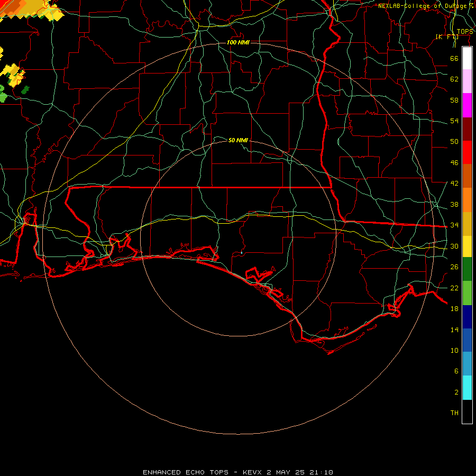This screenshot has height=476, width=476.
Task: Click the white 66 kft legend swatch
Action: point(467,58)
